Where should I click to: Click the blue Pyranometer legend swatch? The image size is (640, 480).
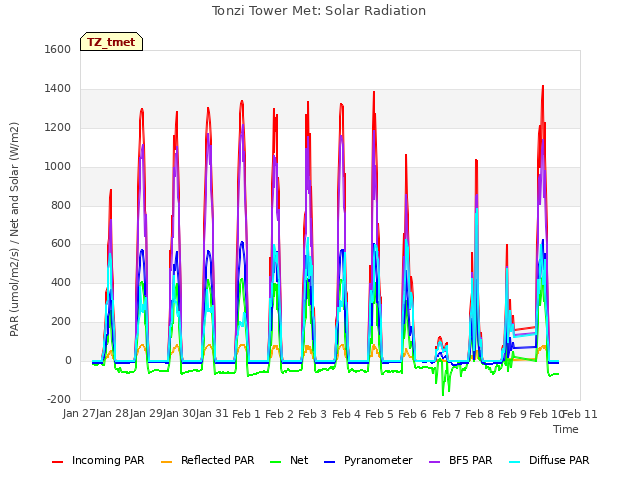point(329,462)
